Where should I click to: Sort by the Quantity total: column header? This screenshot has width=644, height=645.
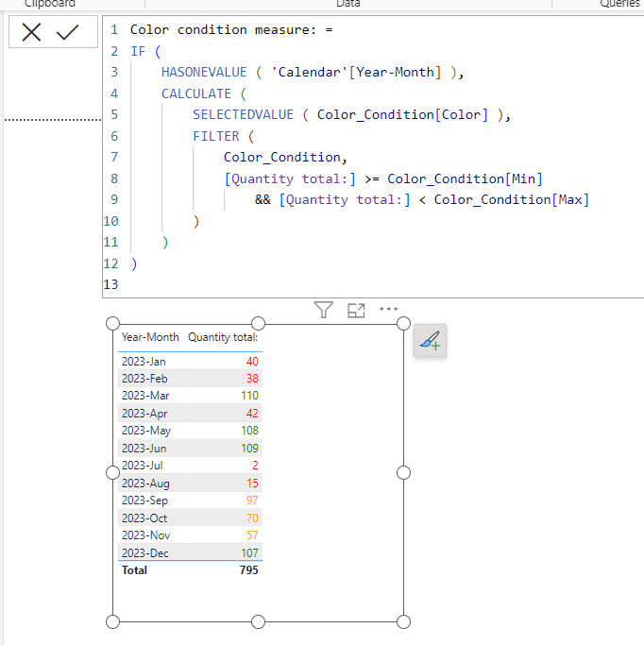[223, 337]
